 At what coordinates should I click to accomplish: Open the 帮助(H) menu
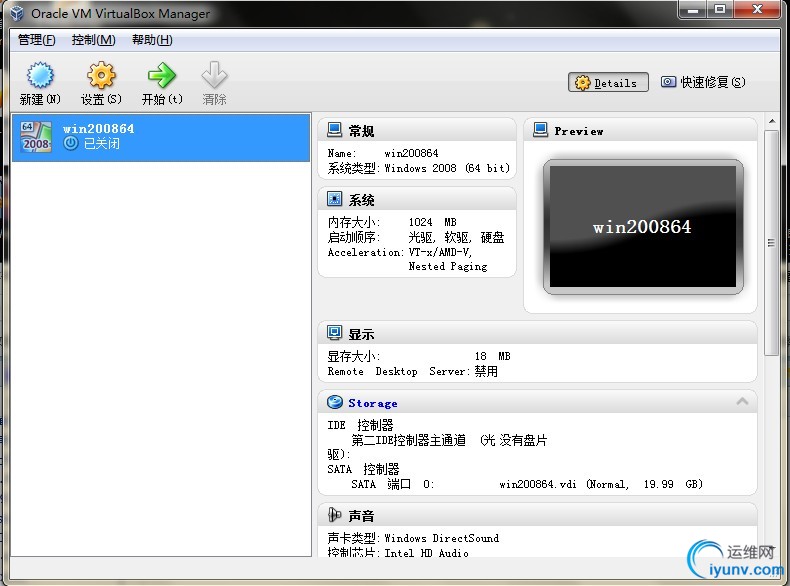pyautogui.click(x=152, y=40)
